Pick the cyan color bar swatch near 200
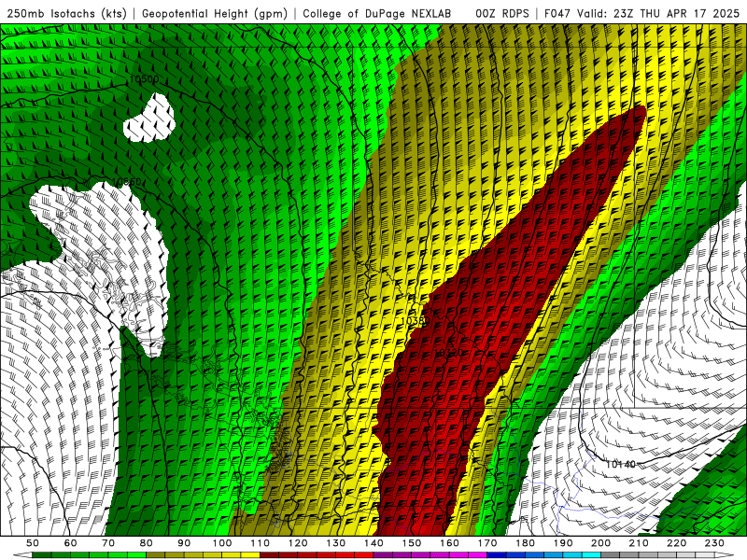747x560 pixels. [x=592, y=555]
